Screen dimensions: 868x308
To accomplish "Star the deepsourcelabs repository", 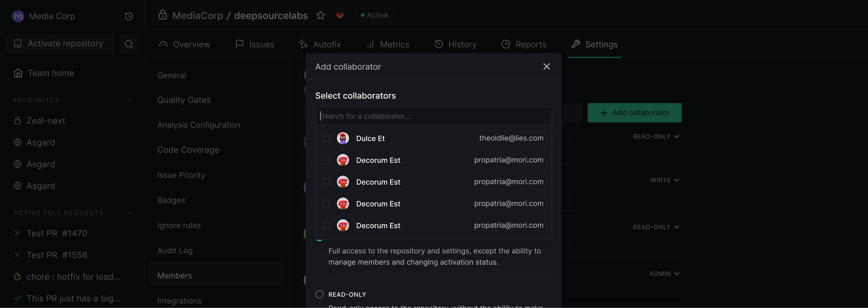I will (320, 15).
